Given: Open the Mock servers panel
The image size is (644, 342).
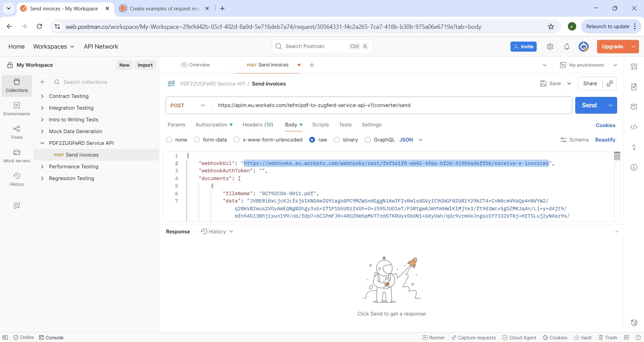Looking at the screenshot, I should click(x=16, y=156).
